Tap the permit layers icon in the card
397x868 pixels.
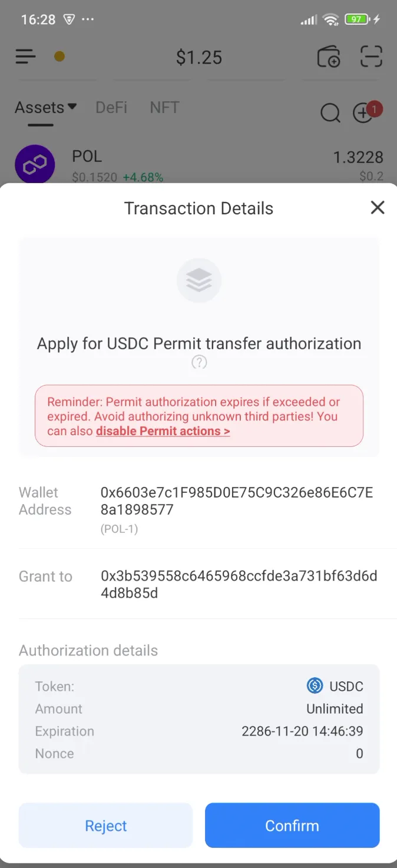click(x=199, y=280)
